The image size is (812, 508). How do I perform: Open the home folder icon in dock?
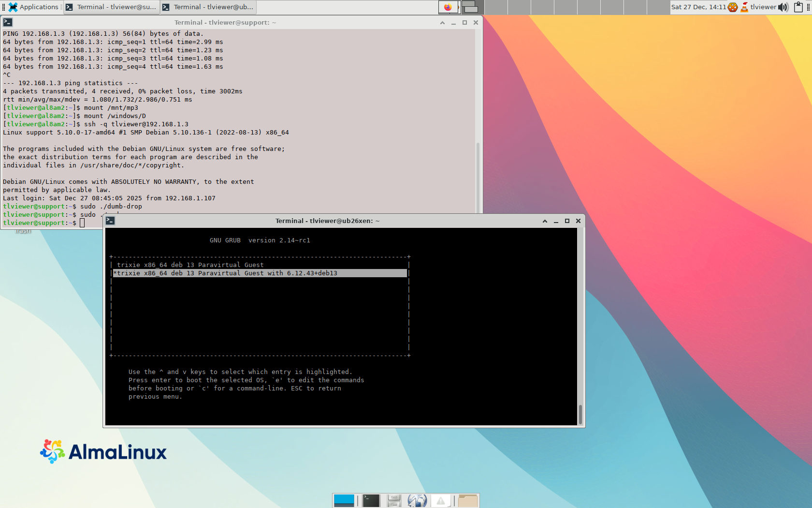pyautogui.click(x=467, y=500)
